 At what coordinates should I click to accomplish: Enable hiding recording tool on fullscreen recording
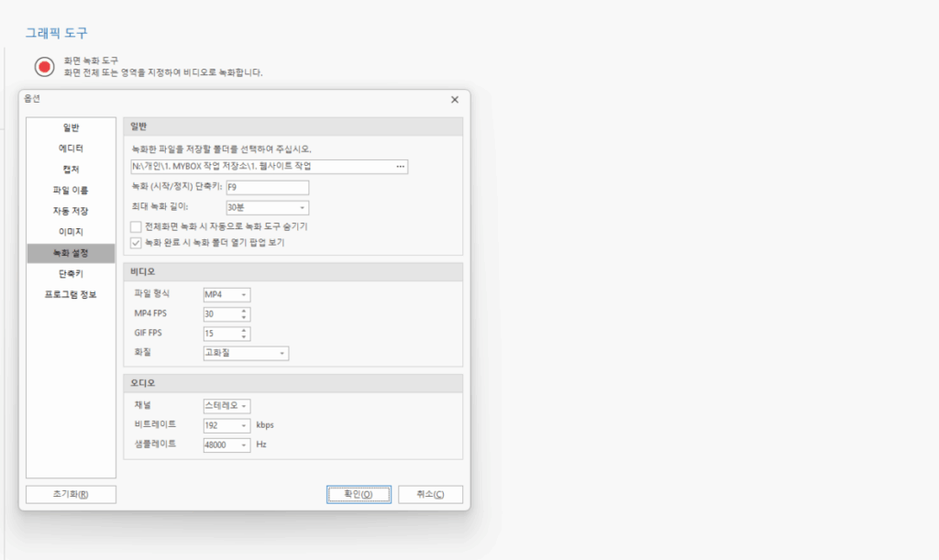(x=136, y=226)
